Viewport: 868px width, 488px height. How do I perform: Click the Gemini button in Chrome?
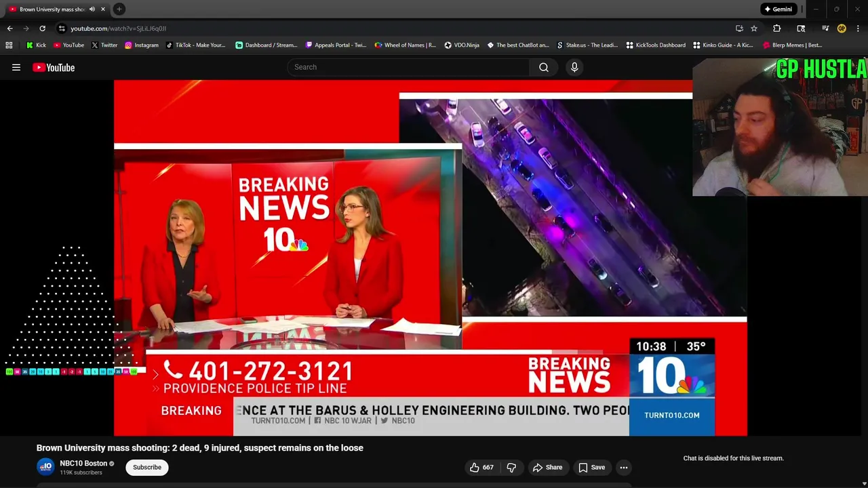click(778, 9)
